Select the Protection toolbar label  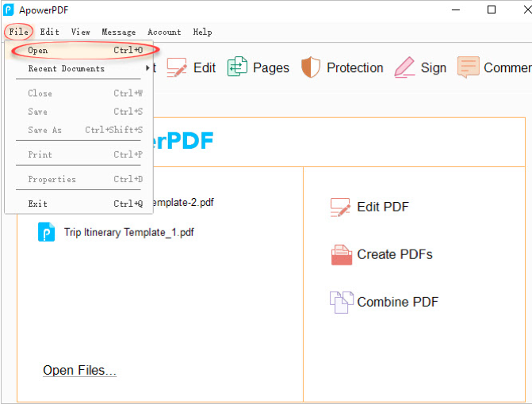[355, 68]
